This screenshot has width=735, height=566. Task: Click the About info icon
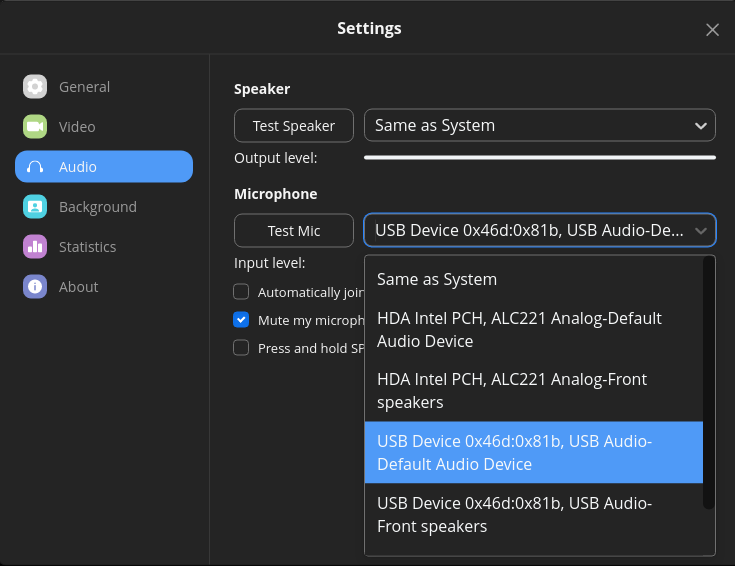35,287
